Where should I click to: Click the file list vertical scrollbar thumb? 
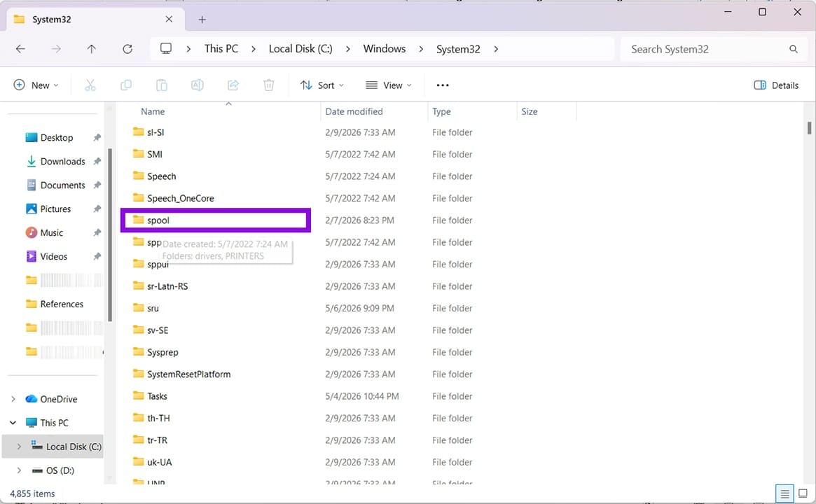pos(809,128)
